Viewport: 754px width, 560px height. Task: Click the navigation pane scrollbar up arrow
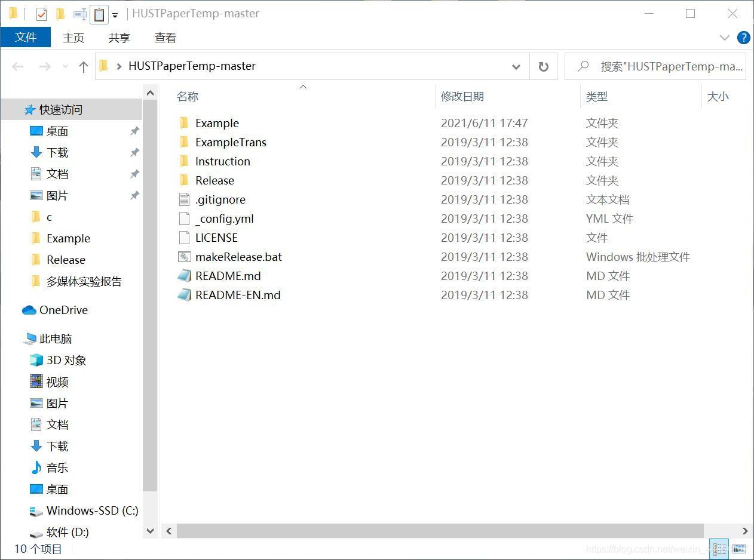pyautogui.click(x=150, y=93)
